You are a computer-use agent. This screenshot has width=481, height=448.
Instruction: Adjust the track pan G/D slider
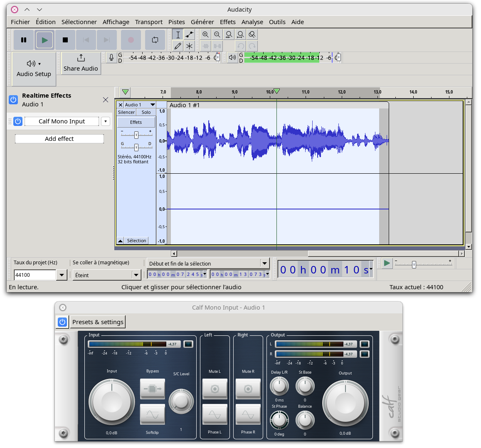coord(136,147)
